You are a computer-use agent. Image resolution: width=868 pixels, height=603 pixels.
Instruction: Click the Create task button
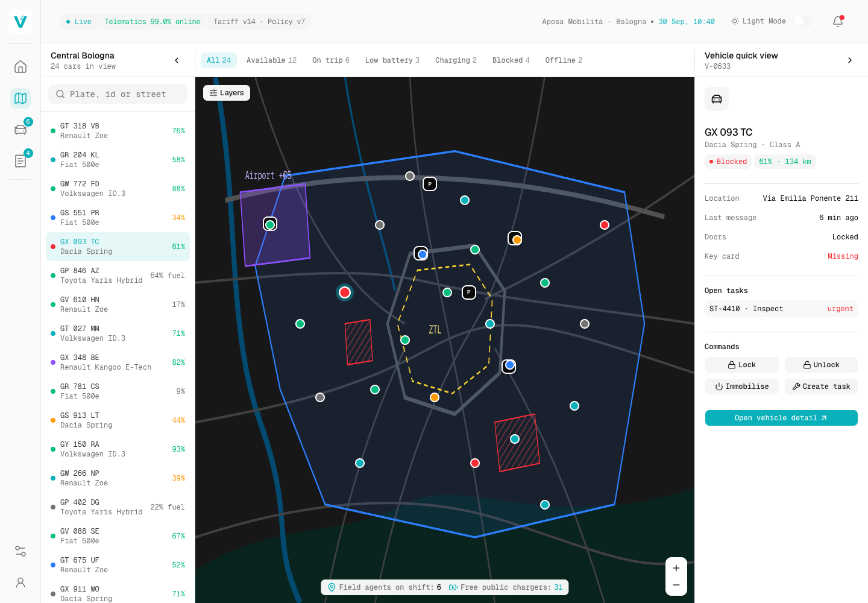point(821,387)
